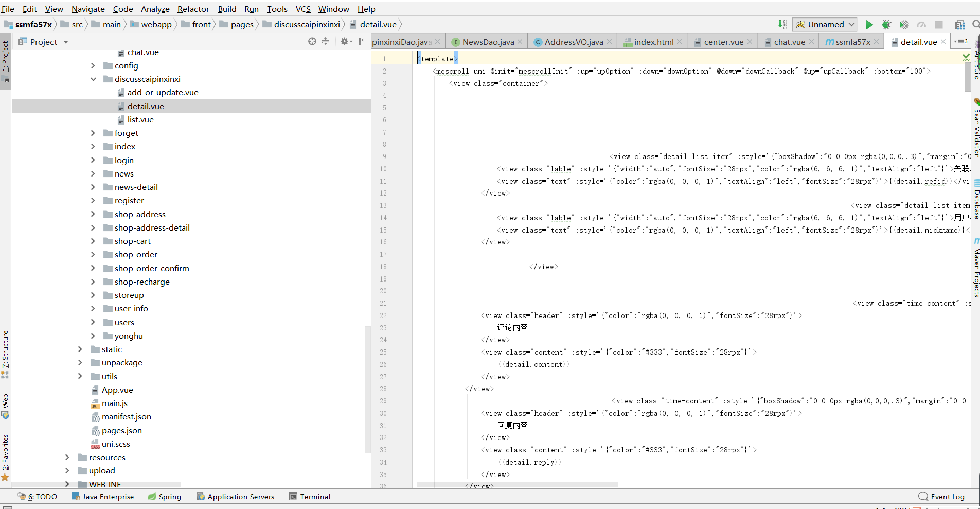The height and width of the screenshot is (509, 980).
Task: Toggle the Web side tool window
Action: (5, 407)
